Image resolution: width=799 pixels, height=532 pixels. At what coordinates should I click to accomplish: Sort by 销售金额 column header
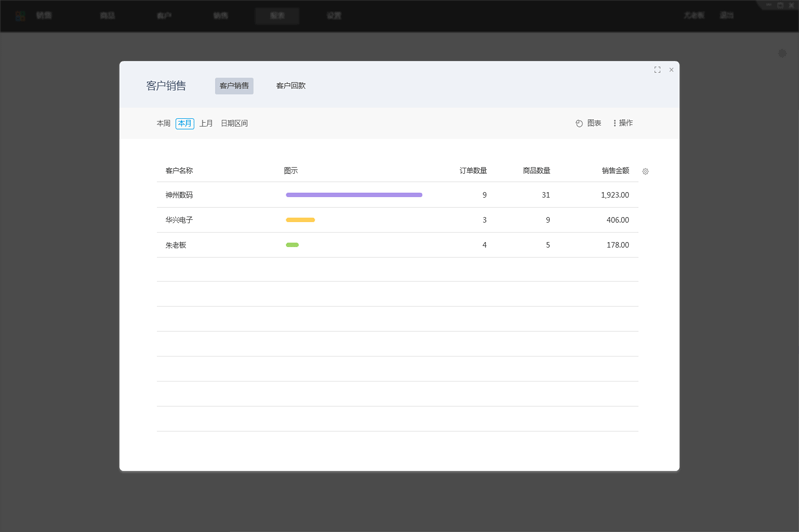pyautogui.click(x=615, y=171)
